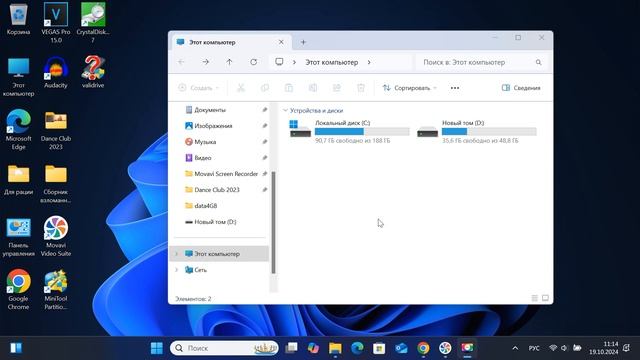Click chevron after Этот компьютер in address bar
The height and width of the screenshot is (360, 640).
tap(369, 62)
